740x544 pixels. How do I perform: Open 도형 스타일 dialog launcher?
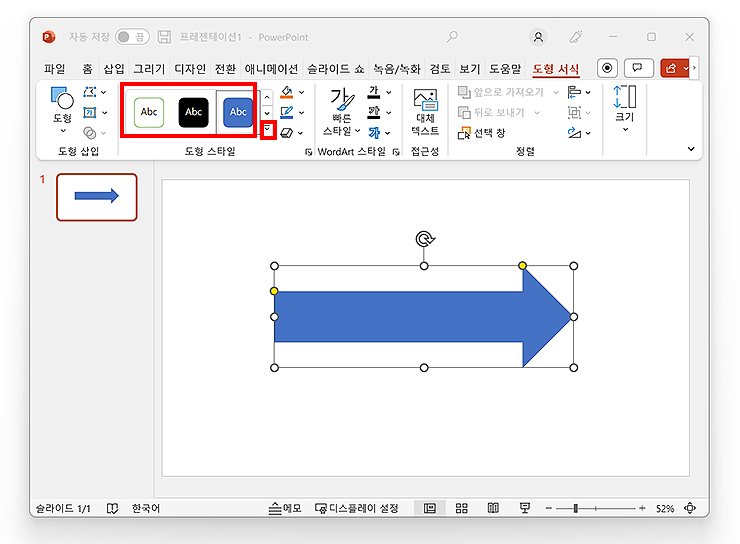click(308, 151)
